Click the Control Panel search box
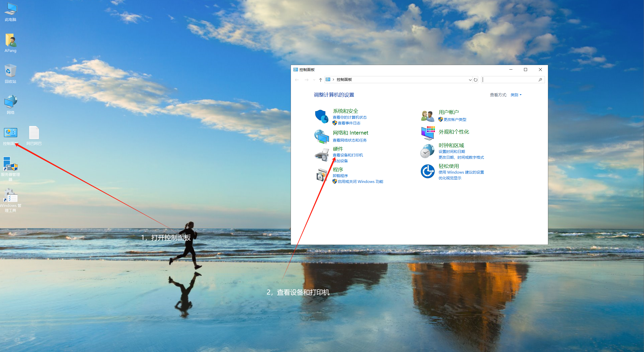 [509, 80]
